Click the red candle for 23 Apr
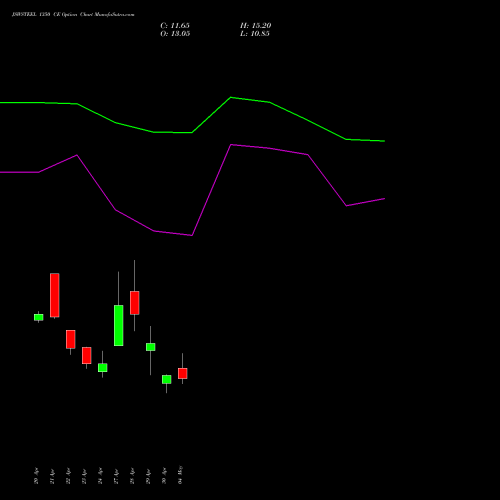500x500 pixels. (87, 355)
